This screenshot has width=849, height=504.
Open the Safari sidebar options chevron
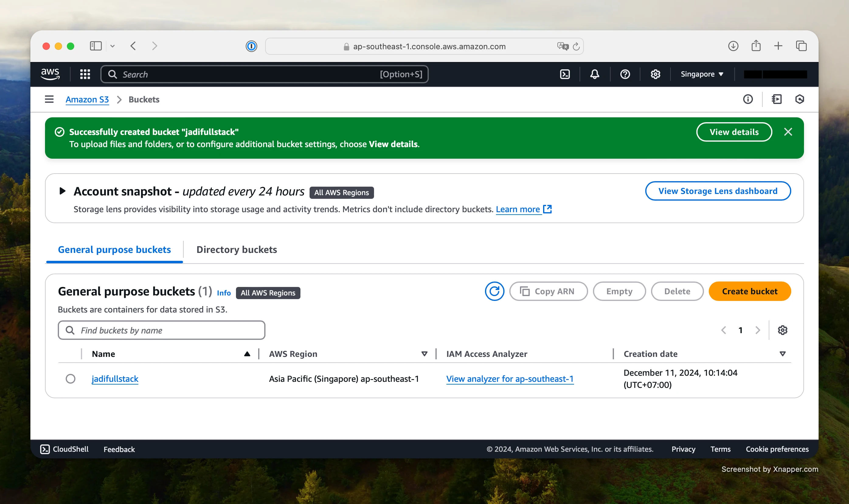pos(113,46)
